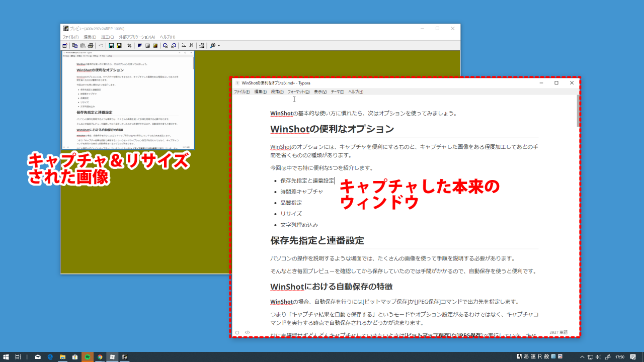Click the horizontal flip icon
The width and height of the screenshot is (644, 362).
click(184, 46)
